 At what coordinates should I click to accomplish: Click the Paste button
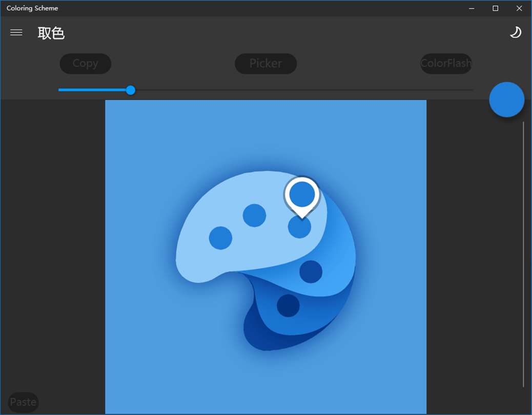[23, 402]
